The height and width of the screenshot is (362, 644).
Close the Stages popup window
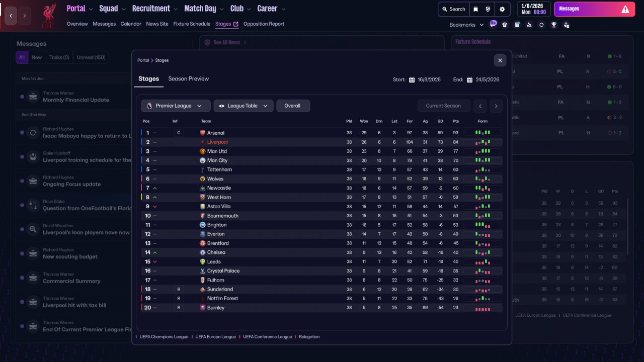[x=500, y=60]
